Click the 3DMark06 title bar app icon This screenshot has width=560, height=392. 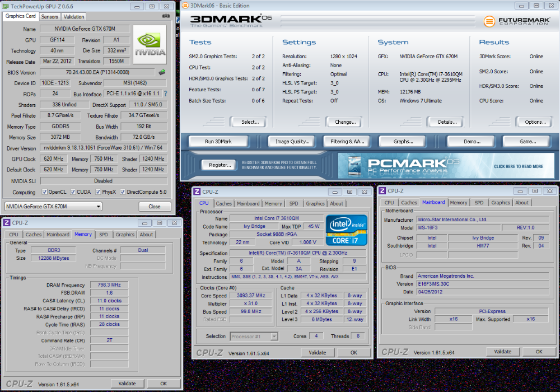coord(185,6)
